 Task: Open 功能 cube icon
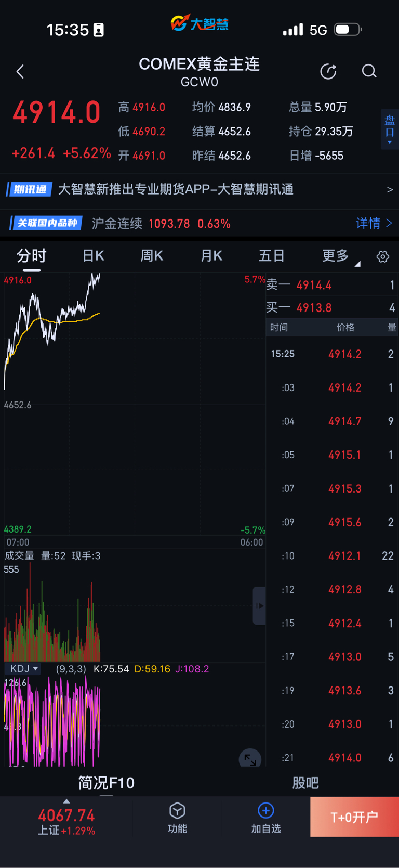click(x=177, y=811)
